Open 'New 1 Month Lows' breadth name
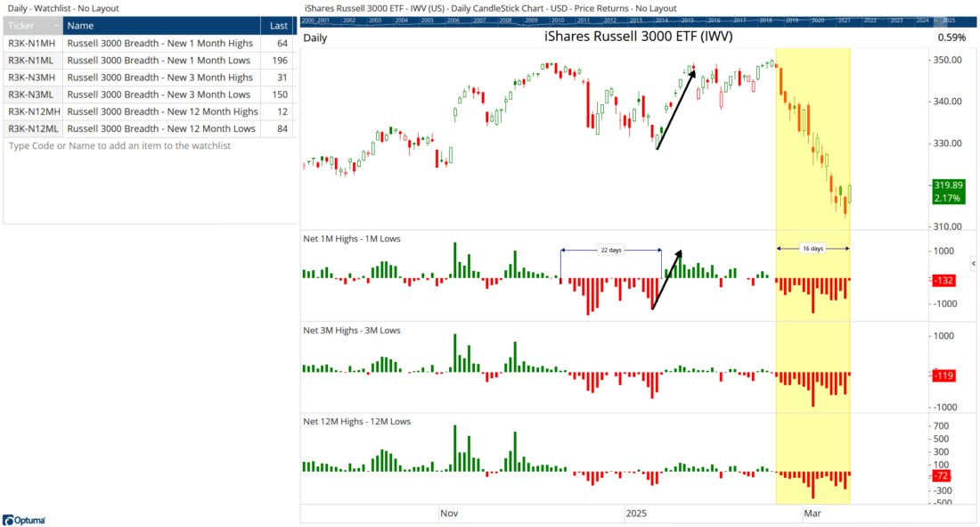This screenshot has width=980, height=527. coord(159,60)
